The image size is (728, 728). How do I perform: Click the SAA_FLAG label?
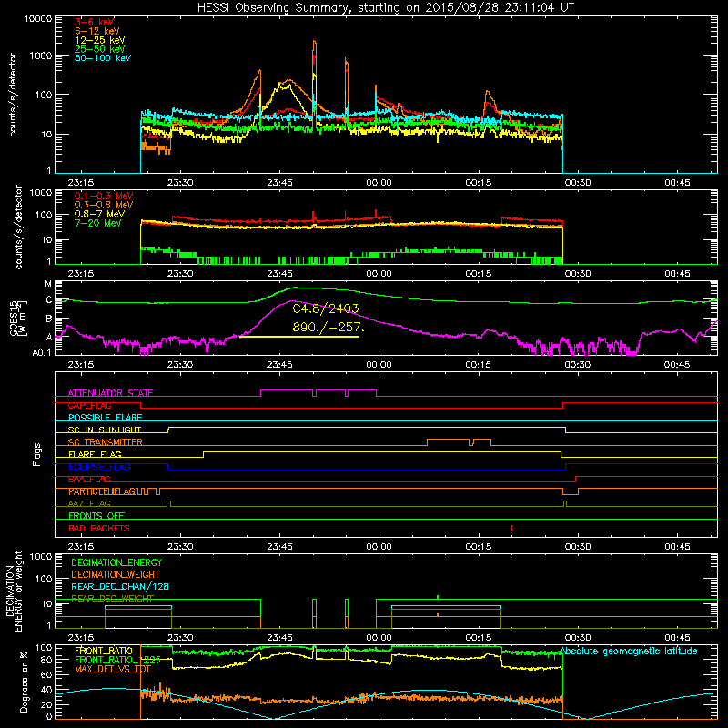pyautogui.click(x=89, y=480)
